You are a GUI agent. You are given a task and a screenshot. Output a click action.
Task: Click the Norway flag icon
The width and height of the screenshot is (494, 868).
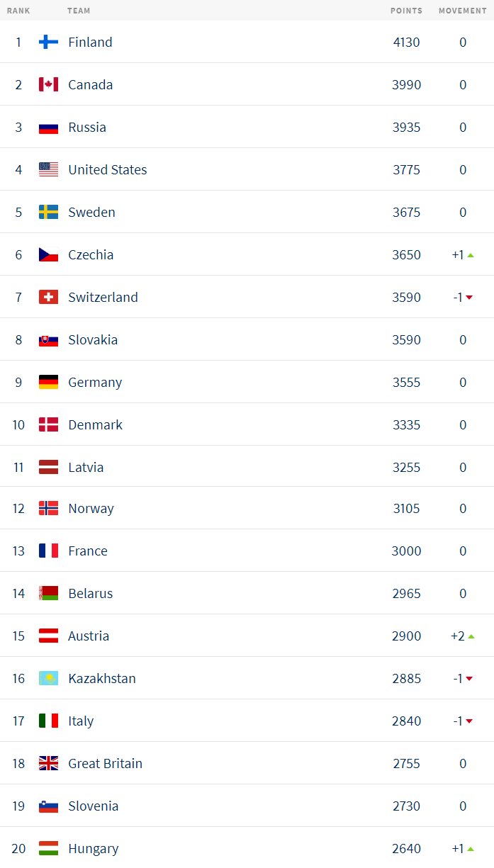48,508
